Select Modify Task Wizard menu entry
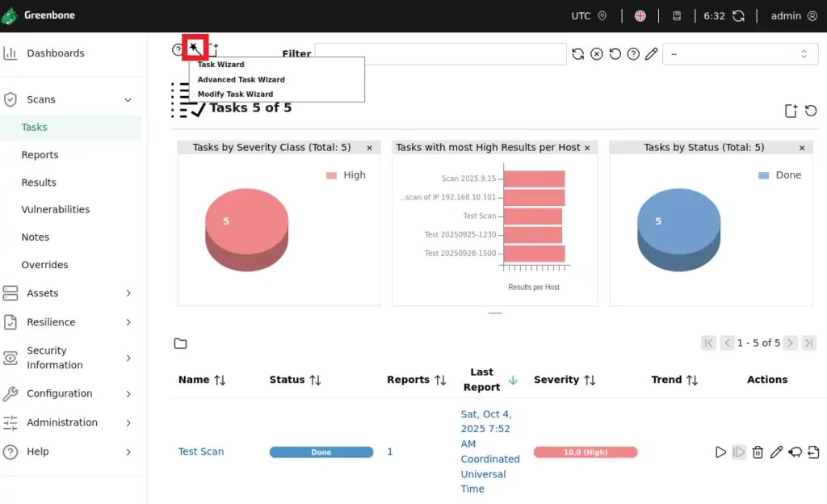This screenshot has width=827, height=504. click(235, 94)
